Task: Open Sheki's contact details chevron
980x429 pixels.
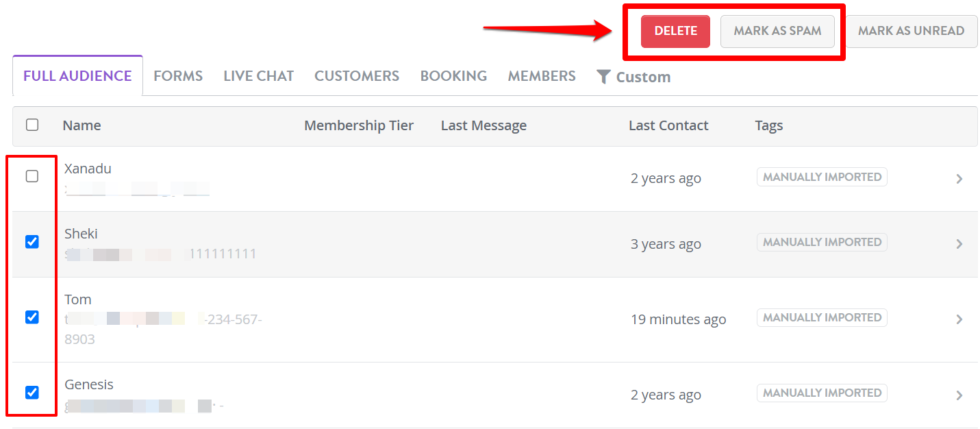Action: coord(959,244)
